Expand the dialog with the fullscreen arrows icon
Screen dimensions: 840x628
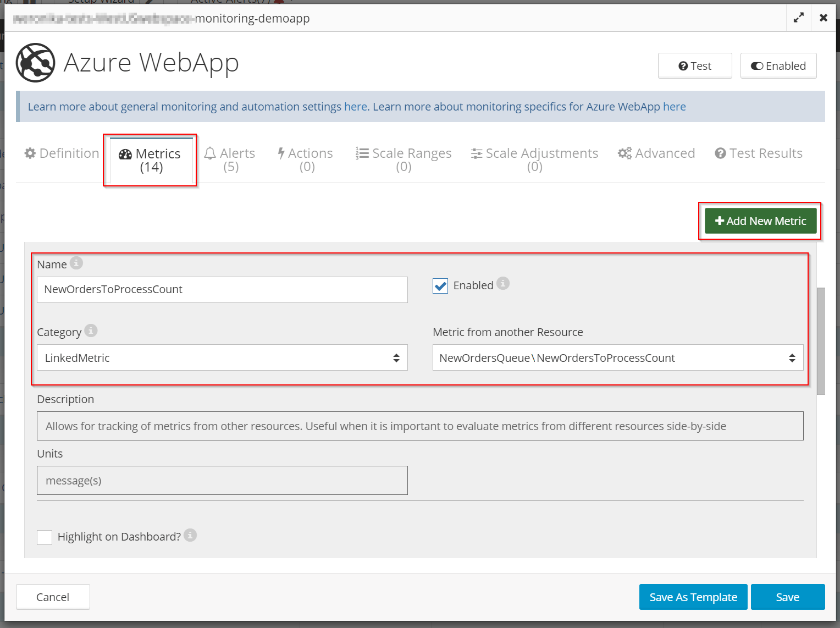point(799,18)
